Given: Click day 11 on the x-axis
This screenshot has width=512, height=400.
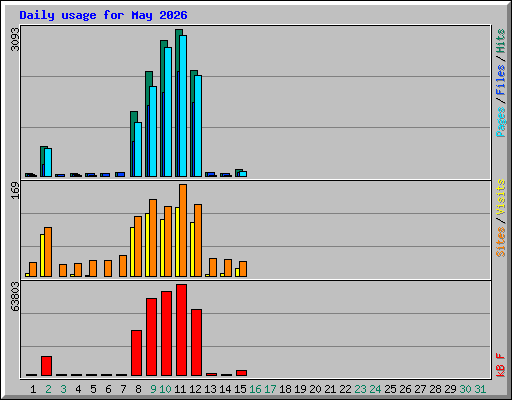Looking at the screenshot, I should (x=180, y=389).
